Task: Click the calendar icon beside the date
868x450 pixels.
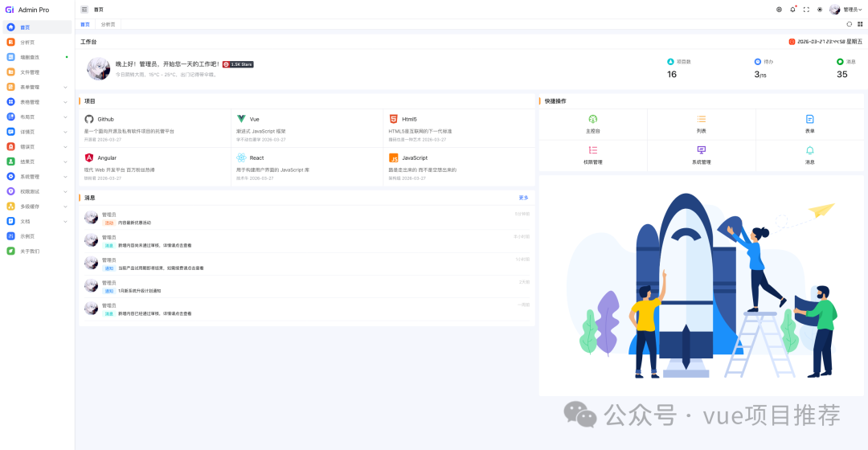Action: pos(792,42)
